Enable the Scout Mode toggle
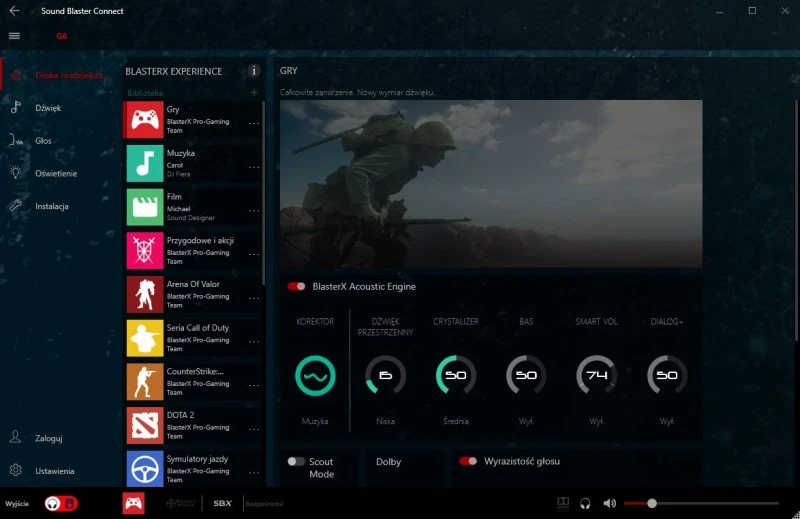The image size is (800, 519). tap(296, 462)
